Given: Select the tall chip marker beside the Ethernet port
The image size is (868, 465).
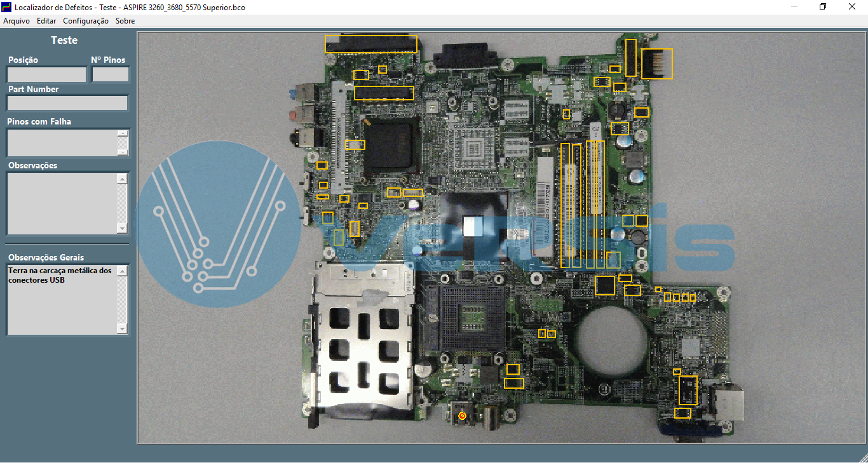Looking at the screenshot, I should [688, 390].
